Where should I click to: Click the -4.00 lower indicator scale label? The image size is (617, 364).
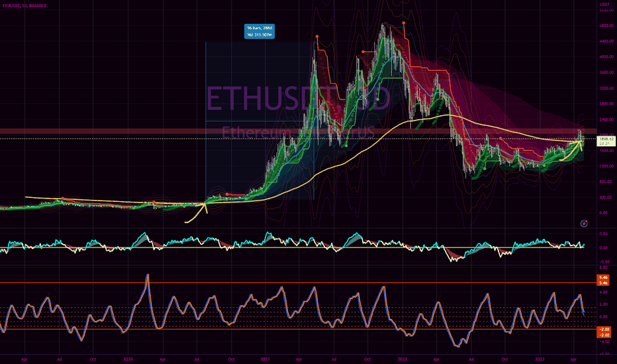click(603, 341)
